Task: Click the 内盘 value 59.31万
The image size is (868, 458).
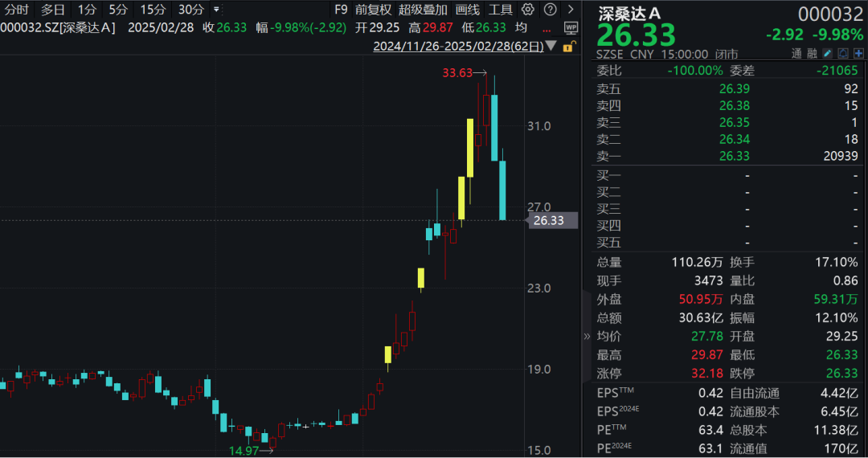Action: click(x=835, y=299)
